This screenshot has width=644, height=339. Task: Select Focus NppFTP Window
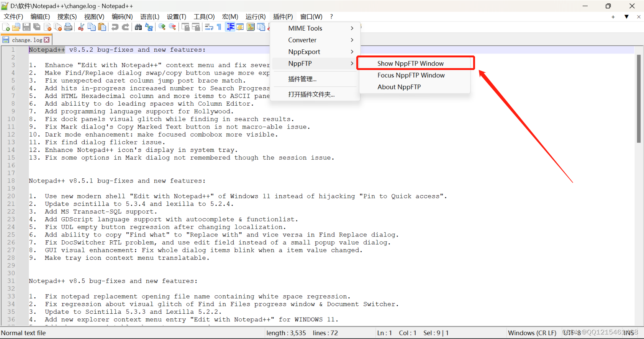415,75
